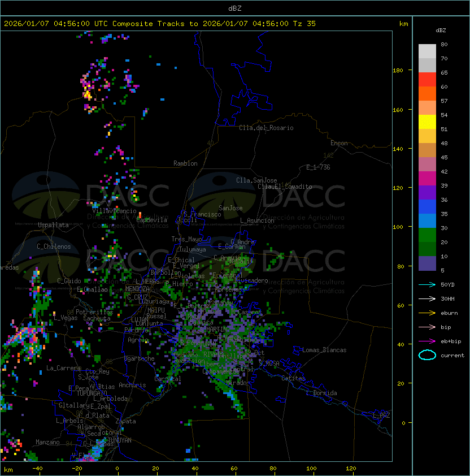Click the 'Capdevila' map label
This screenshot has height=476, width=470.
pyautogui.click(x=151, y=220)
